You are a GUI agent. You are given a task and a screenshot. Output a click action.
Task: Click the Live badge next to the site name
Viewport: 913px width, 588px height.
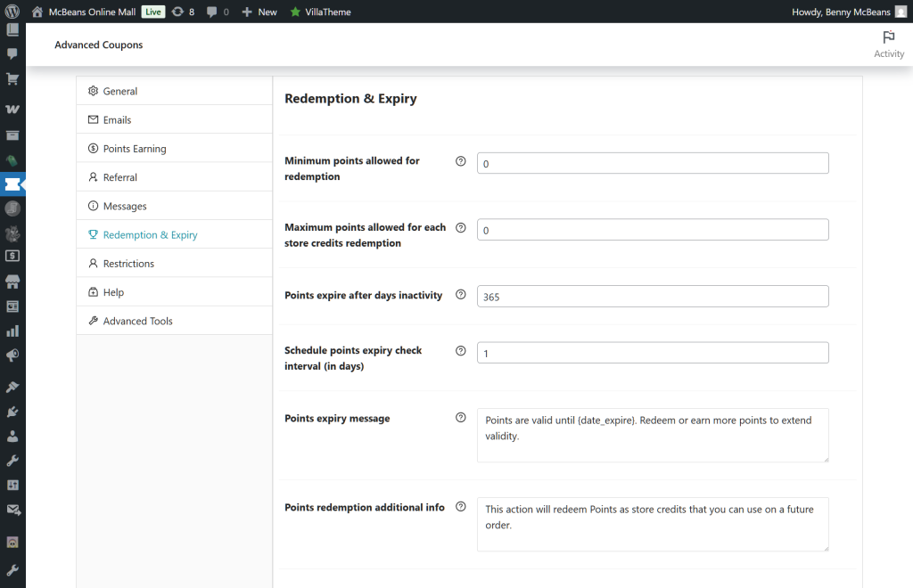tap(152, 12)
